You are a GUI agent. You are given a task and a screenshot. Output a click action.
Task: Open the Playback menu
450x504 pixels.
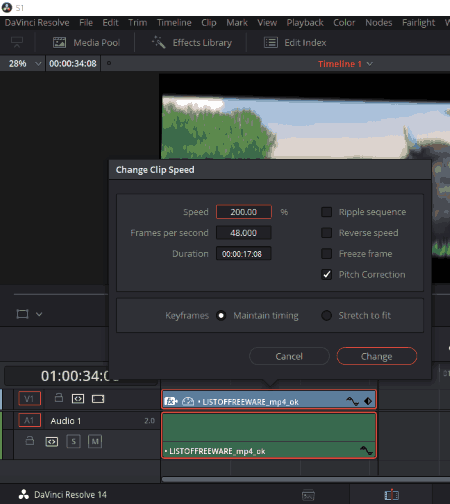(x=305, y=23)
